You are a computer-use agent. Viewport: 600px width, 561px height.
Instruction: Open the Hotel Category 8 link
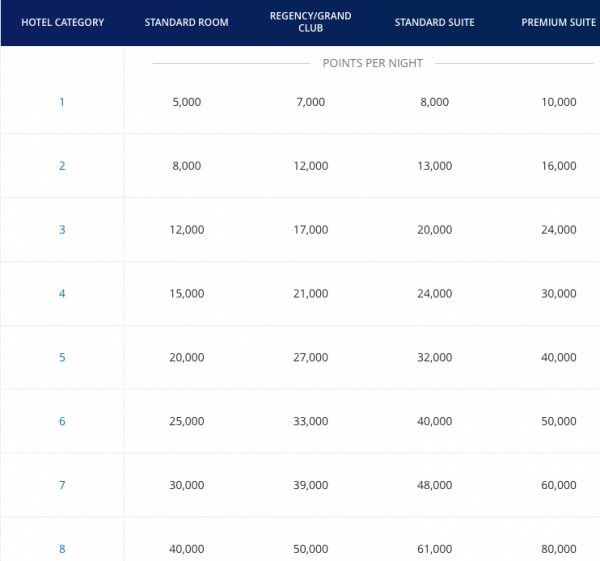click(62, 549)
